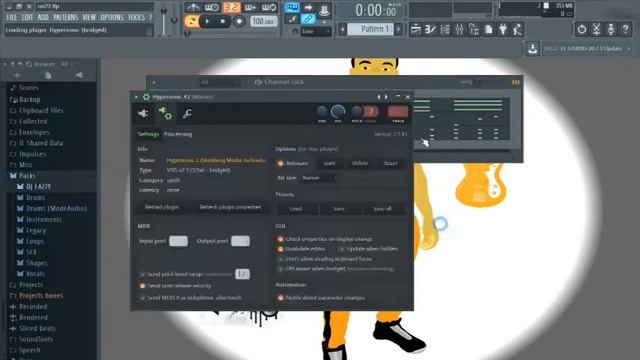Open the Bit size dropdown
640x360 pixels.
point(319,178)
